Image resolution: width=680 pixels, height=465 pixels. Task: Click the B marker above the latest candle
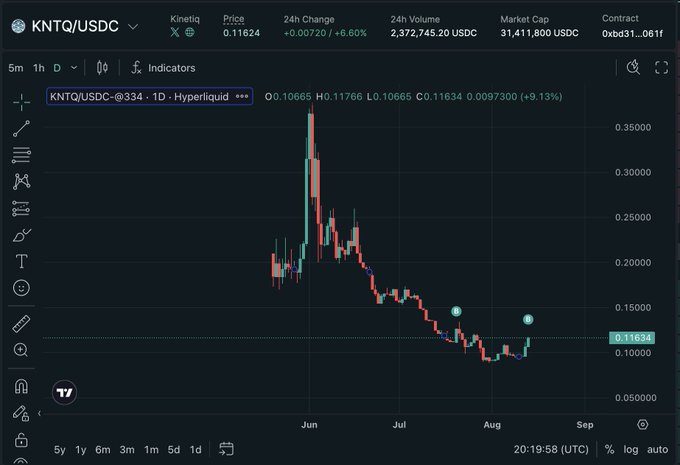528,319
